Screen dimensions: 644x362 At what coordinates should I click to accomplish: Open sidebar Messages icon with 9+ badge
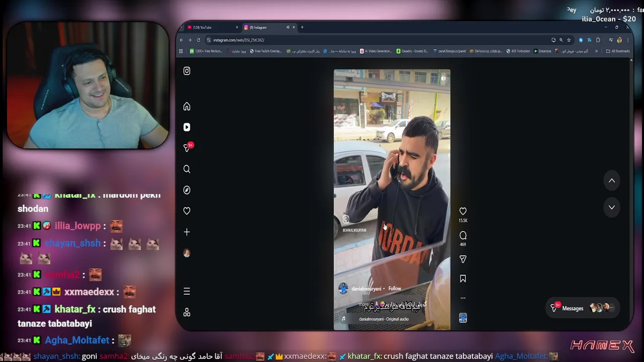coord(188,147)
